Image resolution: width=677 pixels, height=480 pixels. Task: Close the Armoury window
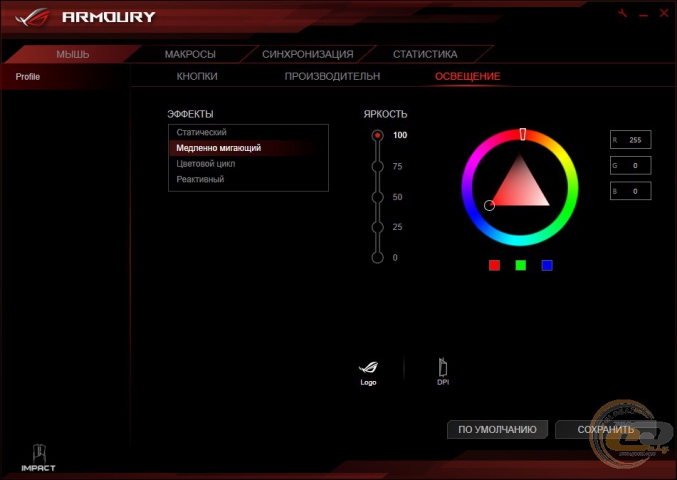tap(664, 13)
